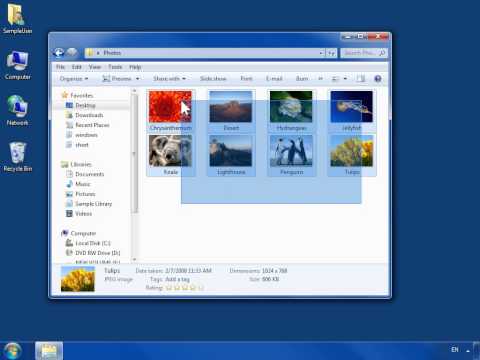The width and height of the screenshot is (480, 360).
Task: Open the Videos library
Action: point(83,214)
